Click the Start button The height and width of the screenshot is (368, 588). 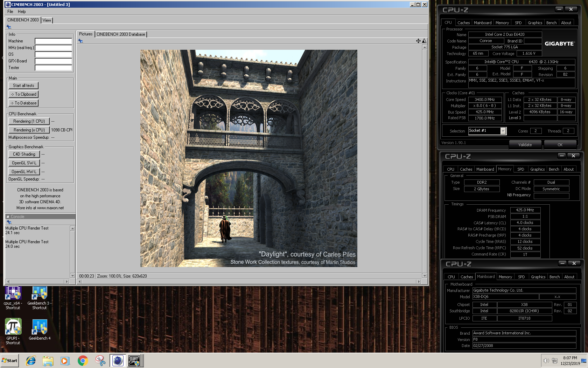point(9,360)
